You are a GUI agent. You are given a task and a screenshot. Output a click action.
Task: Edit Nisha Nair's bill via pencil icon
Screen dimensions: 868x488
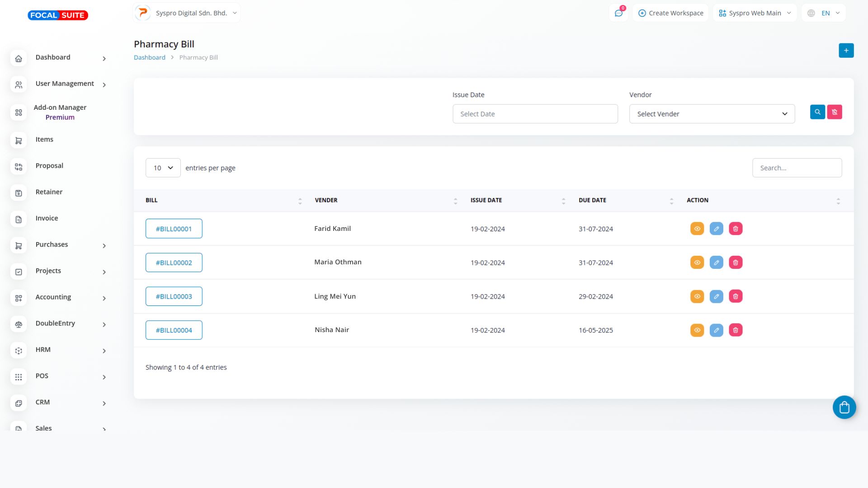[716, 330]
